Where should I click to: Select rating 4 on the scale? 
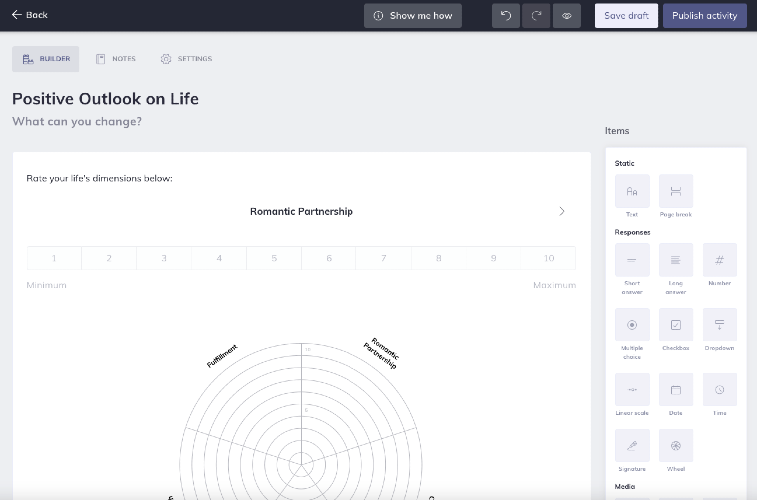tap(219, 258)
